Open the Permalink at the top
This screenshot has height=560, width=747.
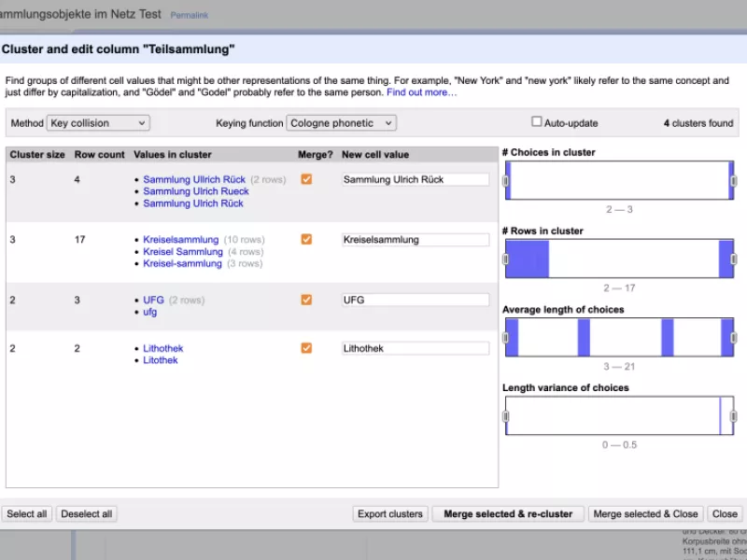click(190, 15)
